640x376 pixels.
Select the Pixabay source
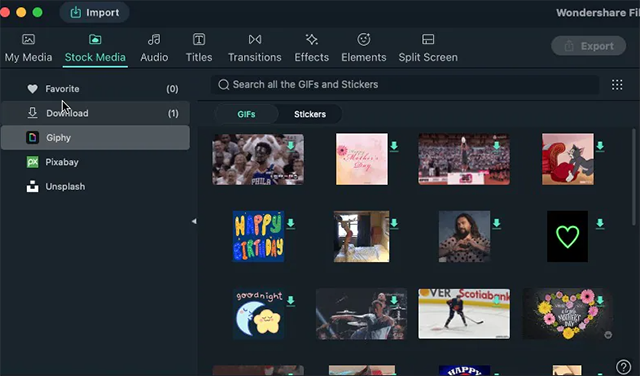[x=95, y=162]
